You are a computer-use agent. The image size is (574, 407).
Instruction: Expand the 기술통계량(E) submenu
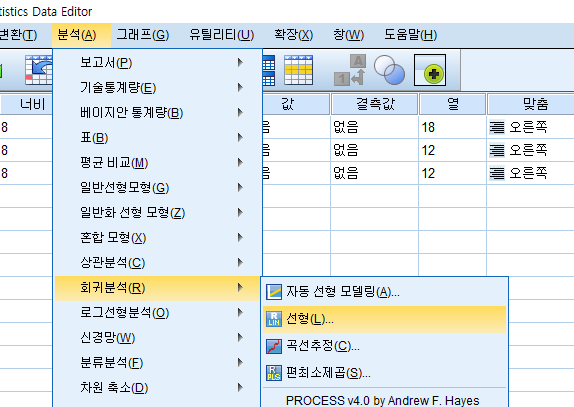[x=157, y=87]
